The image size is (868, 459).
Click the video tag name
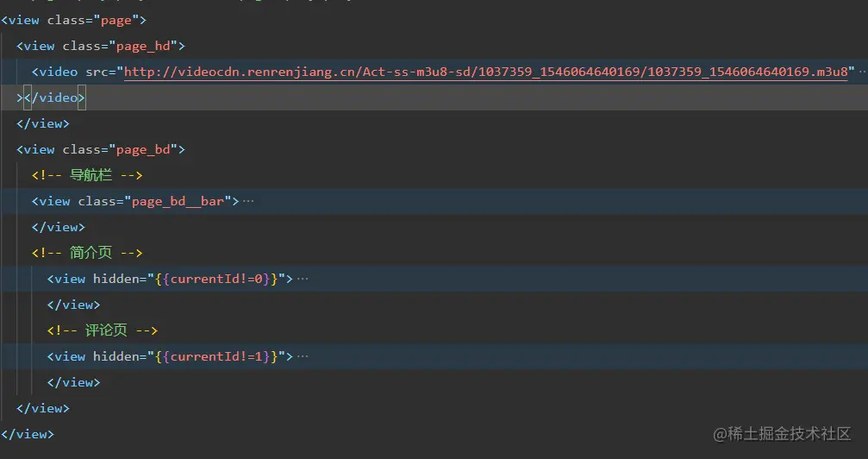click(58, 72)
